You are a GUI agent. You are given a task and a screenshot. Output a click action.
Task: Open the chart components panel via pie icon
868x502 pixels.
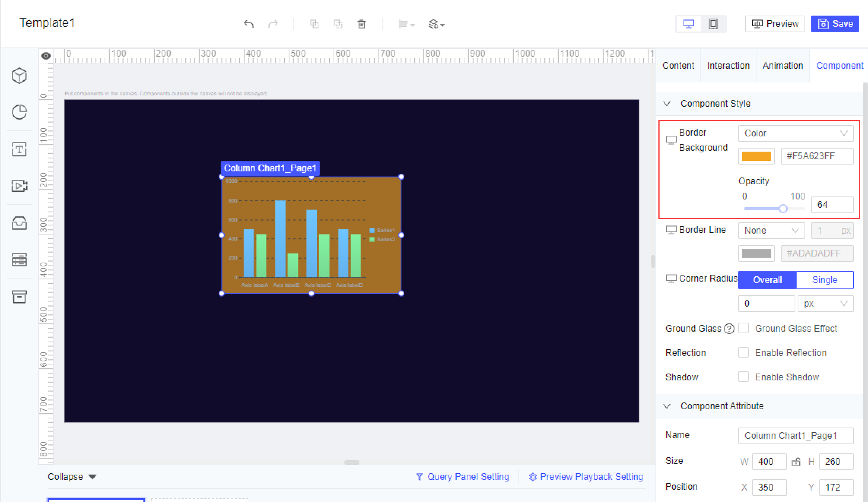pyautogui.click(x=19, y=112)
